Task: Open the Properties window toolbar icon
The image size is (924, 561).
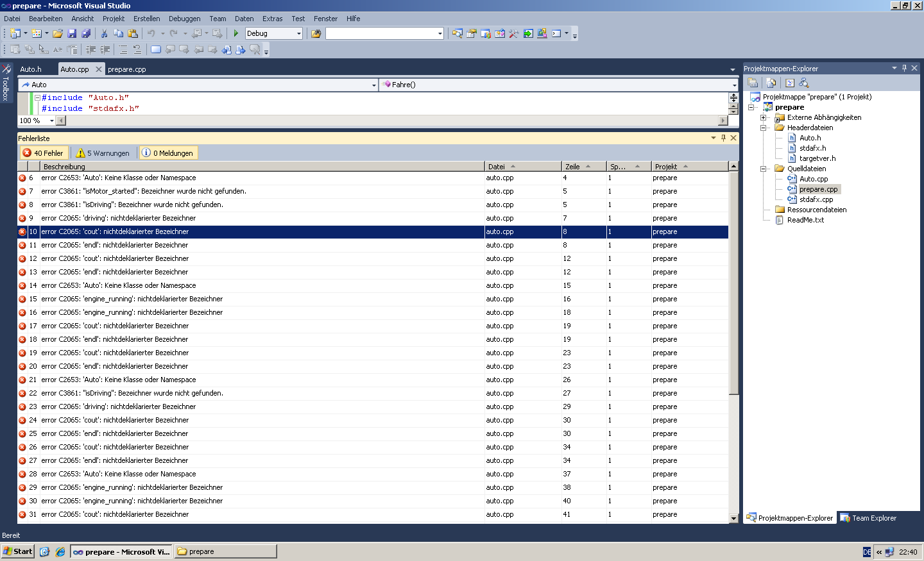Action: click(x=472, y=33)
